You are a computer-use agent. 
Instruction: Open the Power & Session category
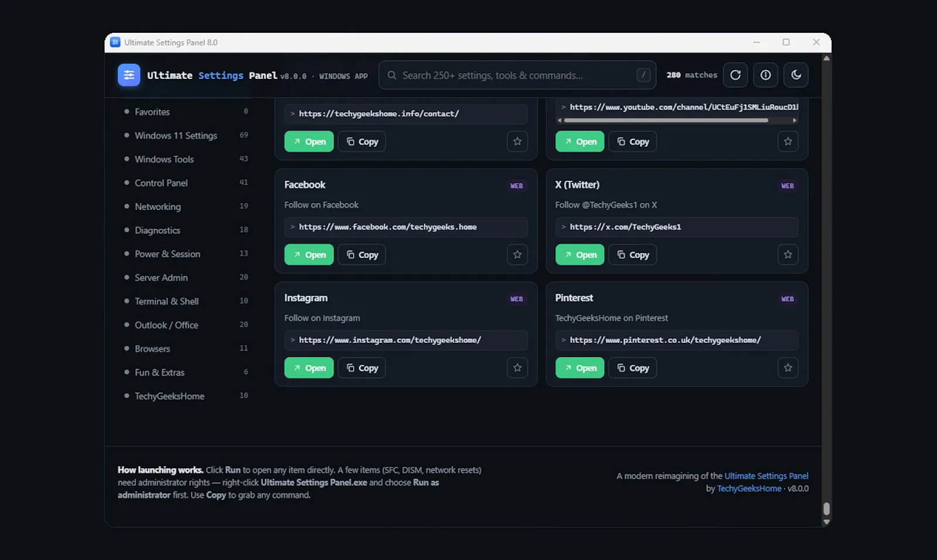click(186, 254)
